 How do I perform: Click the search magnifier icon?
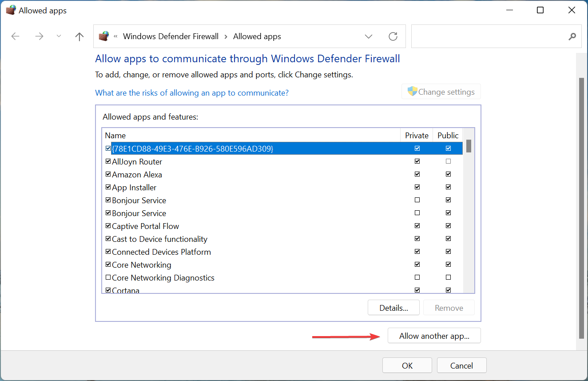point(572,36)
